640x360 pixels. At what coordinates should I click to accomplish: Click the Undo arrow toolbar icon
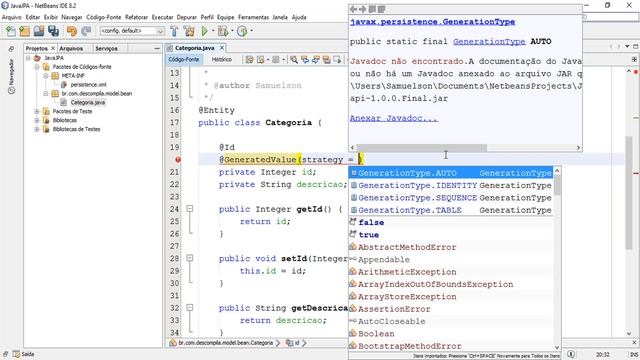pos(72,31)
